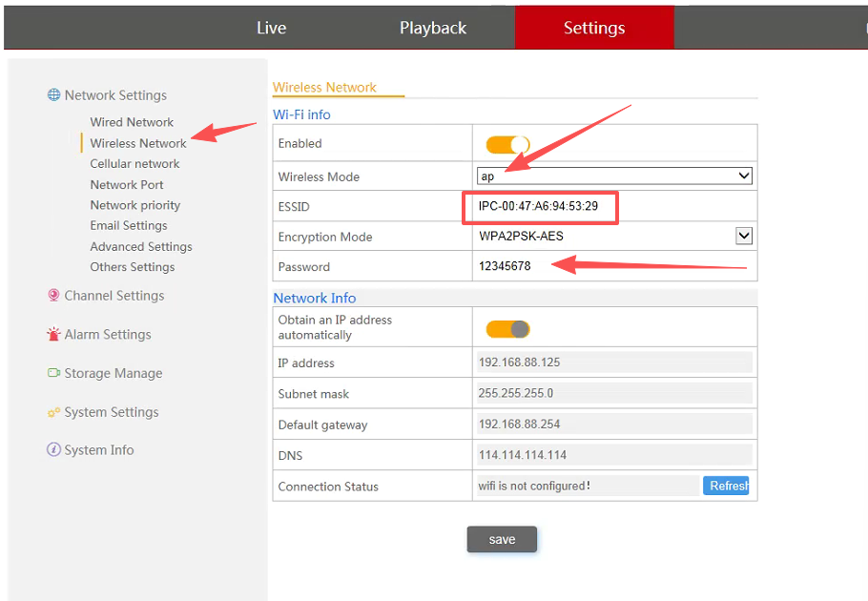This screenshot has height=601, width=868.
Task: Refresh the connection status
Action: (727, 486)
